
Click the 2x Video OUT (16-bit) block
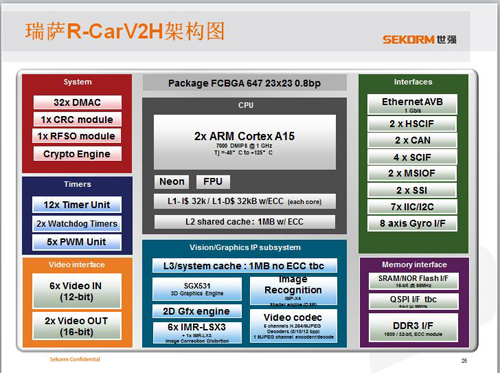[77, 326]
